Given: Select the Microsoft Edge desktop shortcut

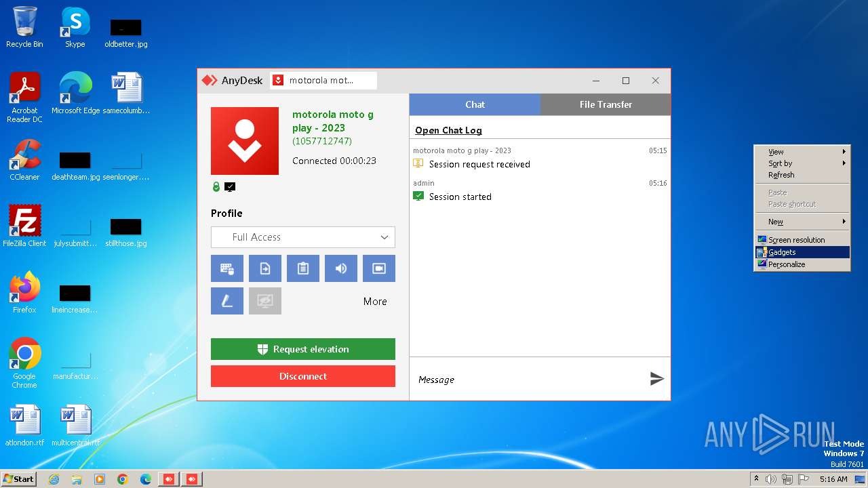Looking at the screenshot, I should 75,94.
